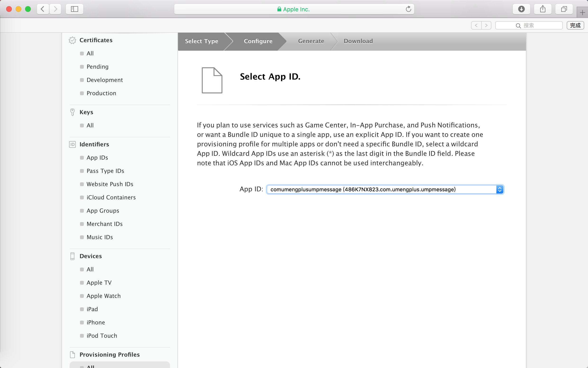Open Apple TV devices
This screenshot has width=588, height=368.
click(99, 283)
